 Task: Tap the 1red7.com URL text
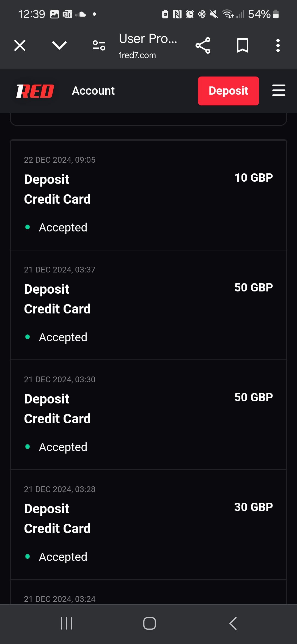click(x=137, y=55)
